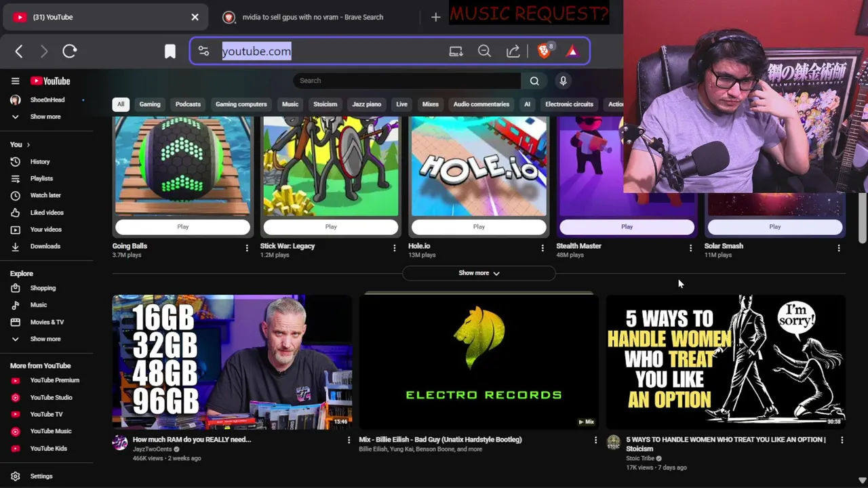This screenshot has width=868, height=488.
Task: Open options menu for Going Balls
Action: click(x=246, y=248)
